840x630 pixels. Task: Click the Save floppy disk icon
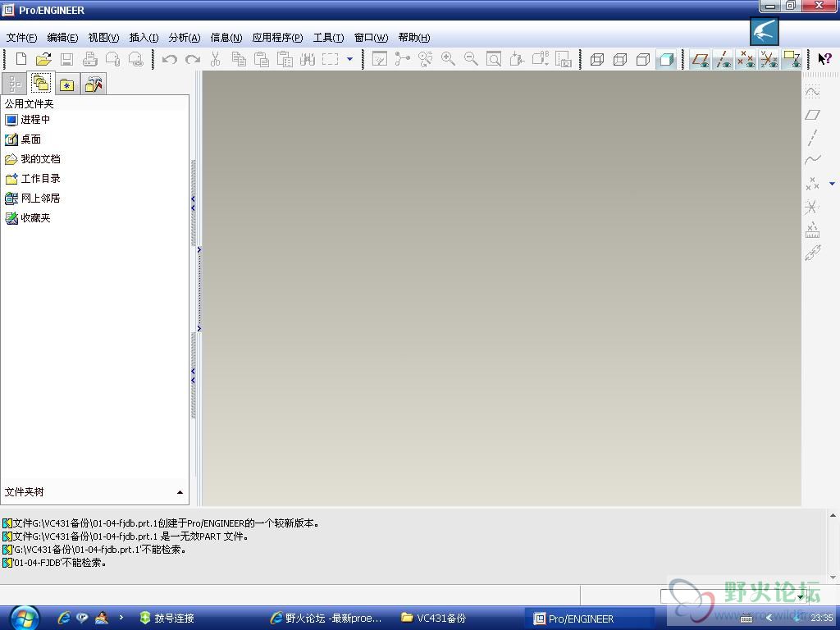coord(66,59)
